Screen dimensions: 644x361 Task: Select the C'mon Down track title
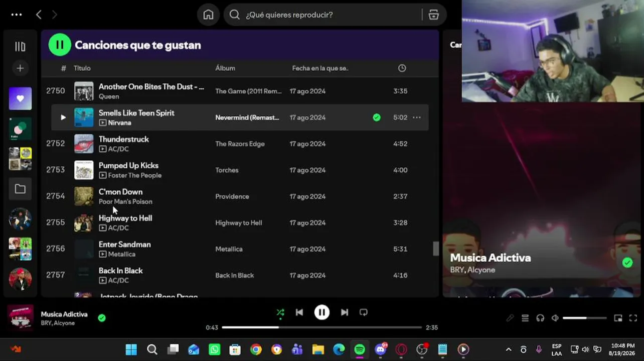point(120,192)
